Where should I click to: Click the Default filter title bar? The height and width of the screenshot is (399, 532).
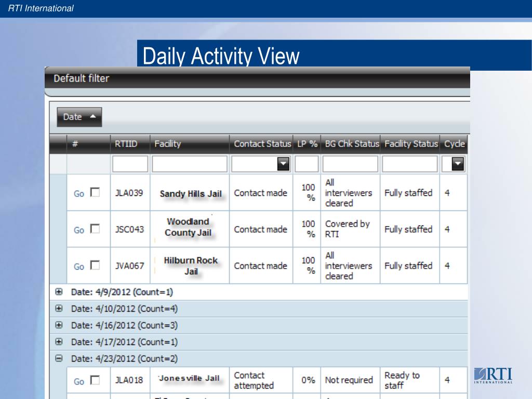point(257,78)
